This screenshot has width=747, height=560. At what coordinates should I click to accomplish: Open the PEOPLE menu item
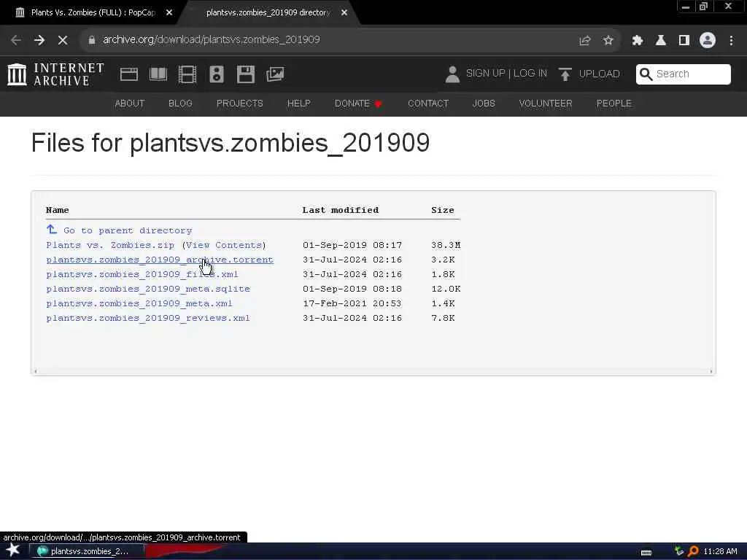point(614,104)
